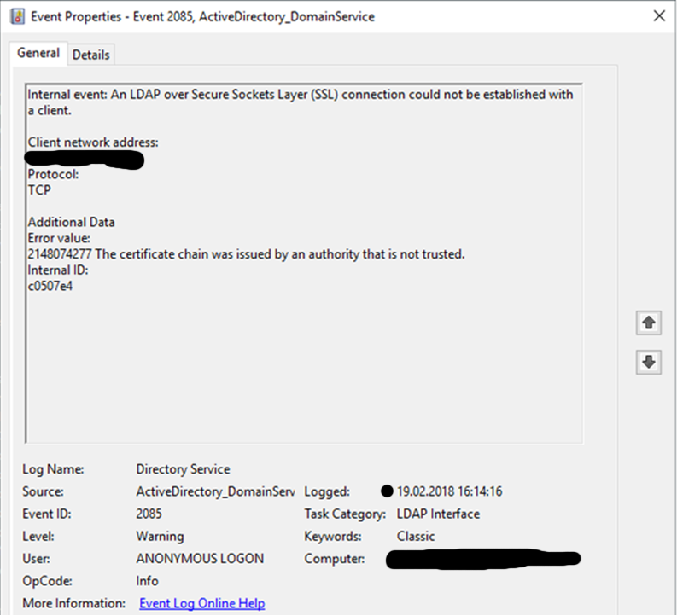This screenshot has height=616, width=683.
Task: Click the 'Additional Data' line
Action: (72, 222)
